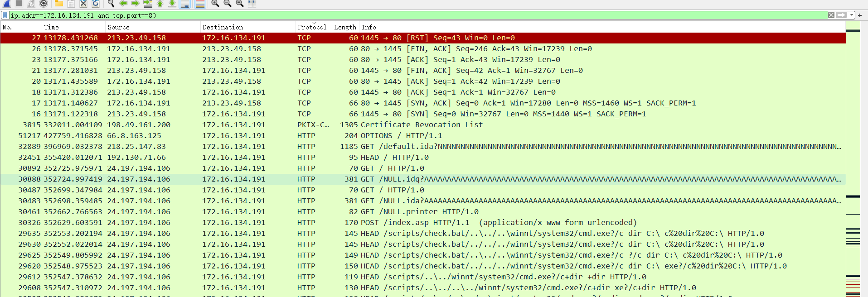The width and height of the screenshot is (868, 297).
Task: Sort by the Time column
Action: coord(73,27)
